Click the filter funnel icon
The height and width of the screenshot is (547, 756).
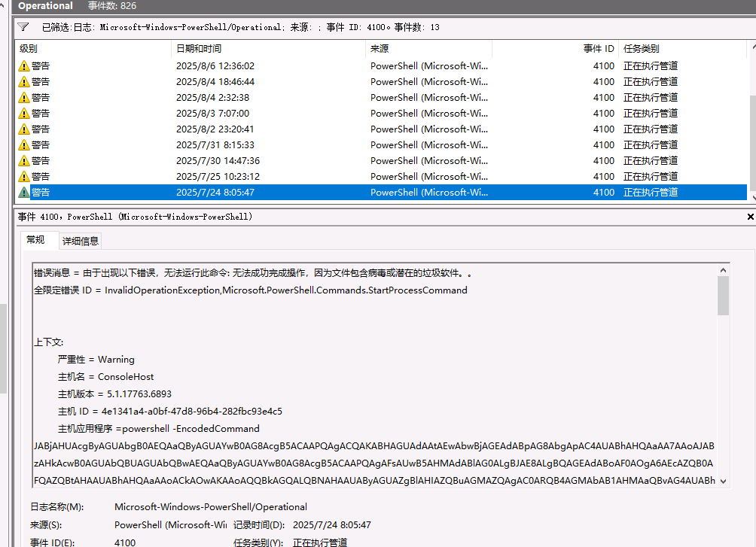[23, 27]
